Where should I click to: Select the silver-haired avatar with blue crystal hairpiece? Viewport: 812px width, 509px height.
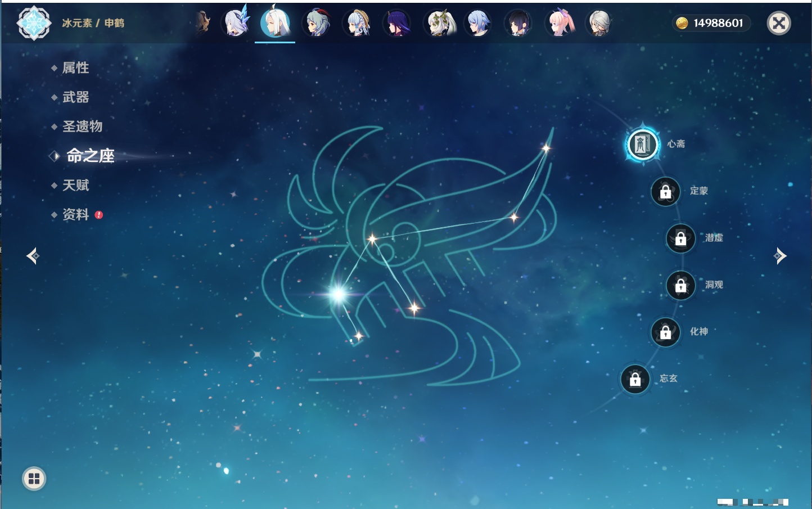click(x=236, y=23)
